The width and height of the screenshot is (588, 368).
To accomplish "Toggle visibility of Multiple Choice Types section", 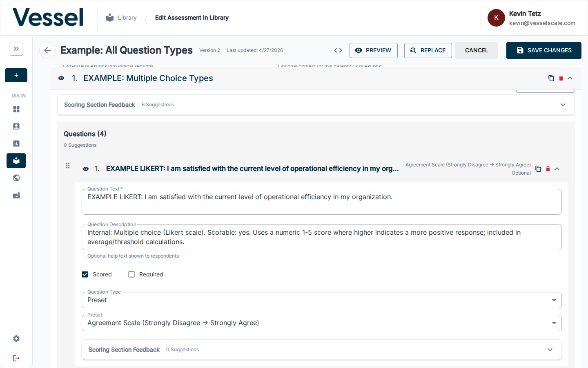I will (61, 78).
